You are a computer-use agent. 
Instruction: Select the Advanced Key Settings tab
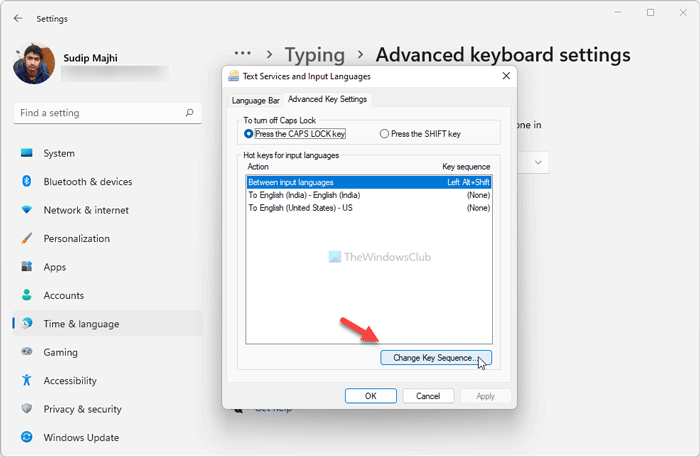click(328, 99)
